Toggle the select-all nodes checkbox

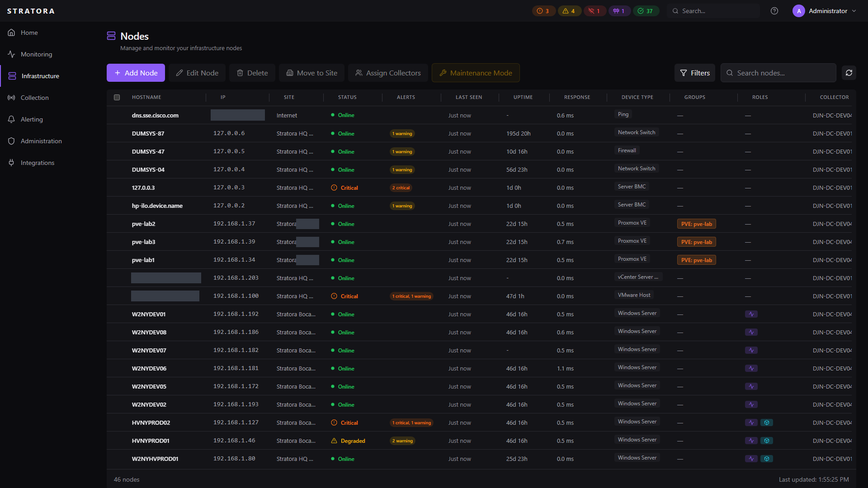[x=117, y=97]
